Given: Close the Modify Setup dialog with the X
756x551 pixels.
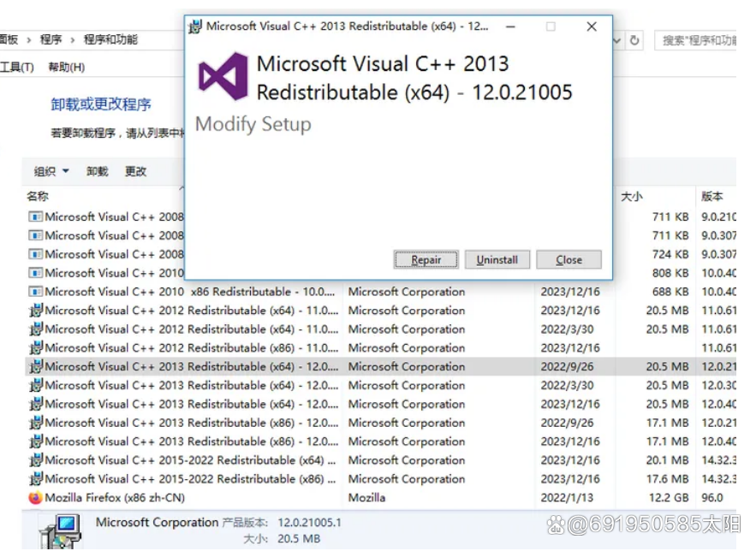Looking at the screenshot, I should (x=592, y=27).
